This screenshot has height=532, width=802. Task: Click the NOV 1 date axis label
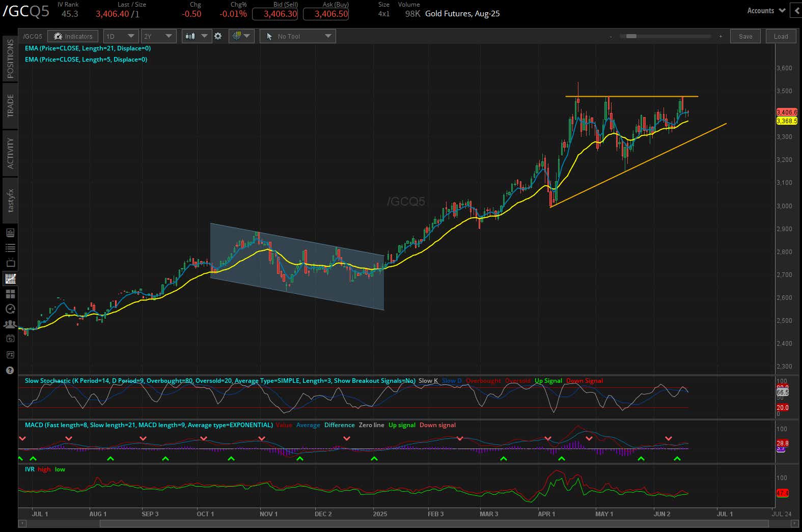269,514
